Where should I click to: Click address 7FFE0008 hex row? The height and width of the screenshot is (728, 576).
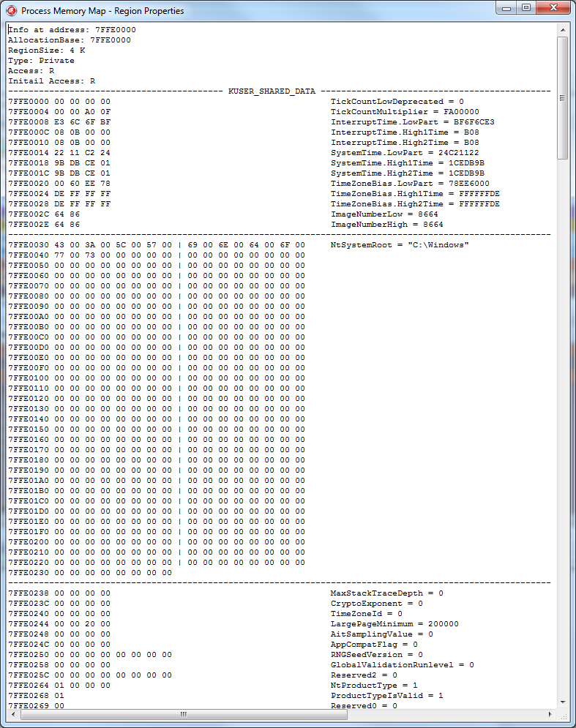[59, 121]
